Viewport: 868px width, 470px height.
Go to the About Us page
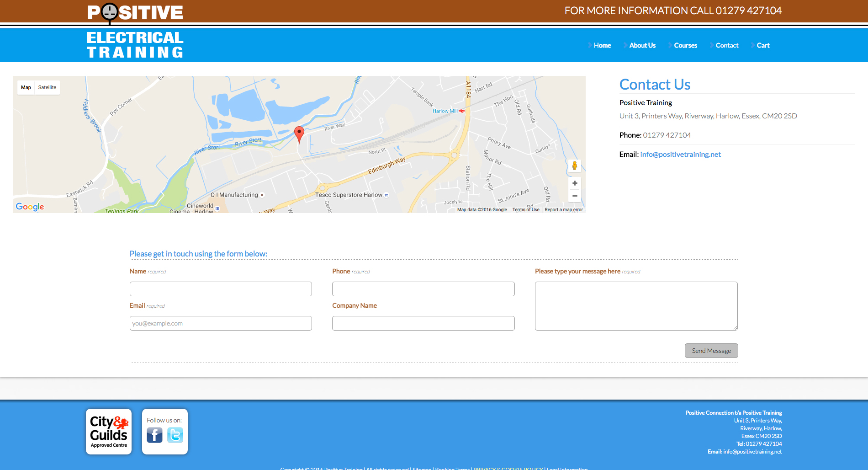pos(642,45)
